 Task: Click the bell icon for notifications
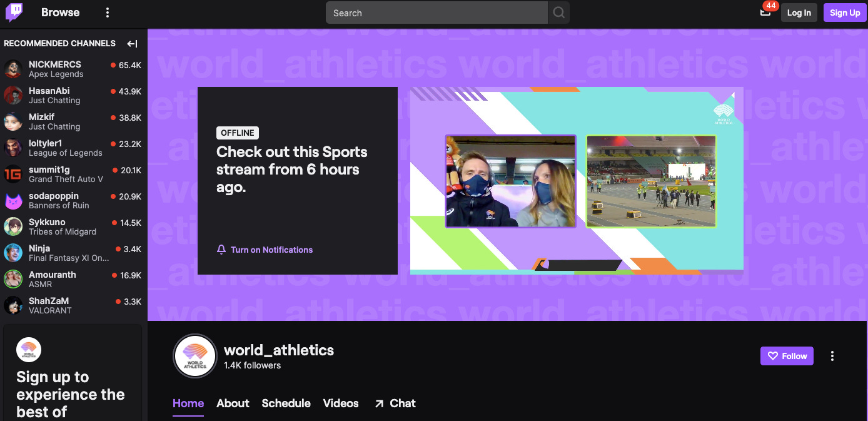pos(221,250)
